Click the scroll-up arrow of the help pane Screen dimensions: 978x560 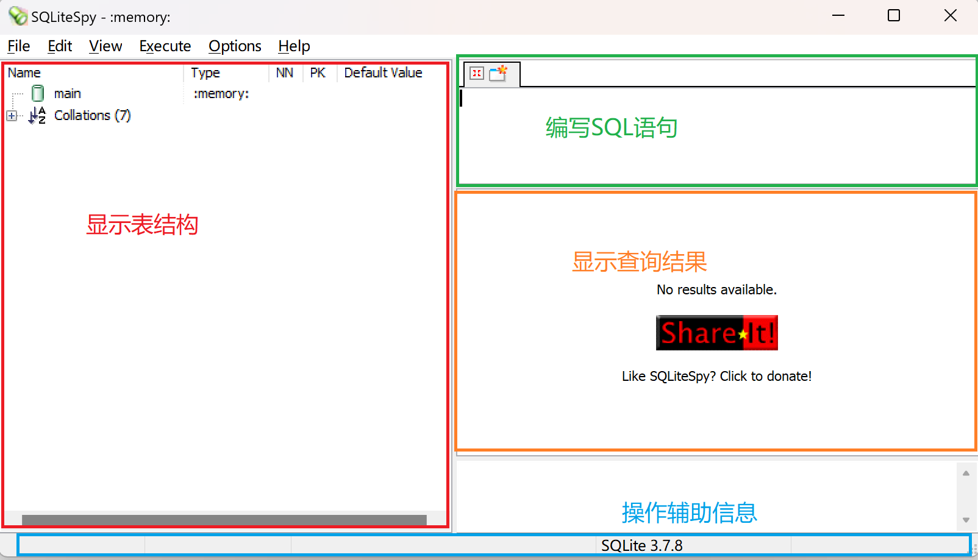[966, 472]
